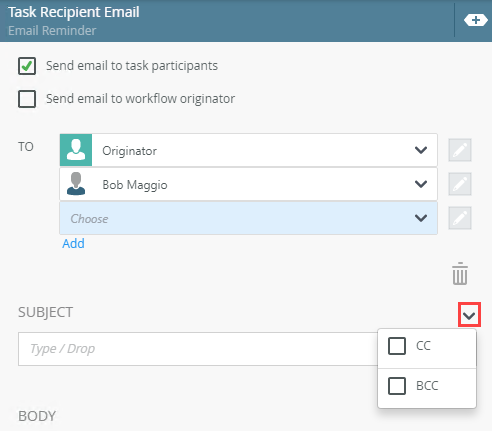Select the CC menu entry
This screenshot has width=492, height=431.
point(427,348)
